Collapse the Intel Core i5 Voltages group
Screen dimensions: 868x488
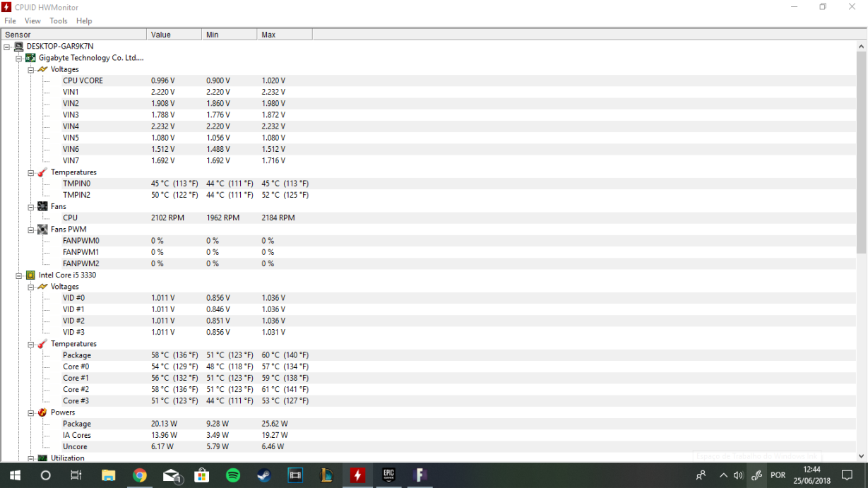31,287
